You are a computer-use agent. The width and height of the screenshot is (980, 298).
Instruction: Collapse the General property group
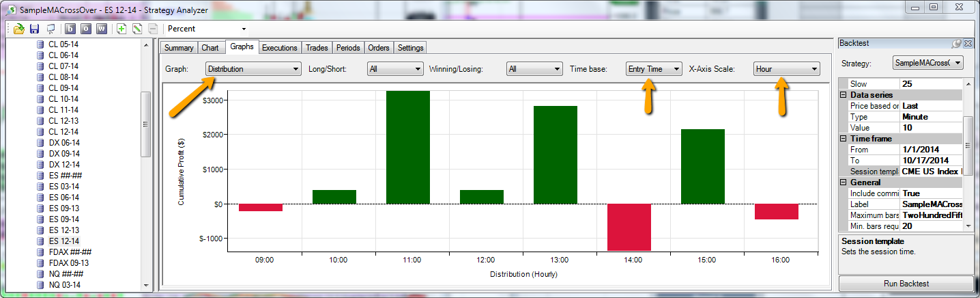pyautogui.click(x=843, y=182)
